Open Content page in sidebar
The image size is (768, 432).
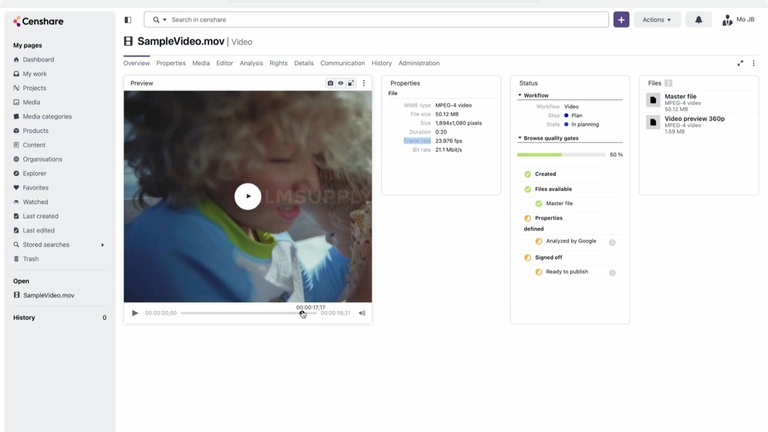click(x=34, y=144)
